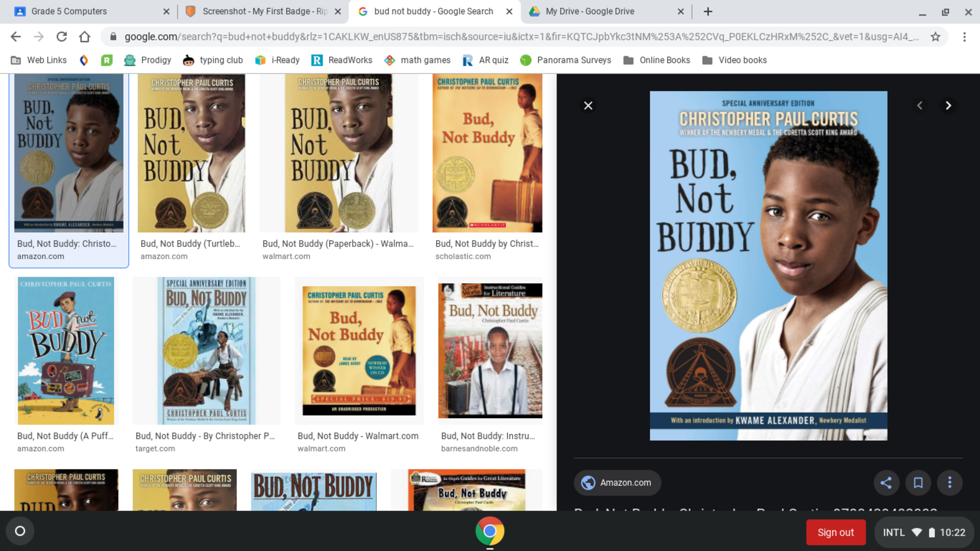Screen dimensions: 980x551
Task: Save image with bookmark icon
Action: 918,483
